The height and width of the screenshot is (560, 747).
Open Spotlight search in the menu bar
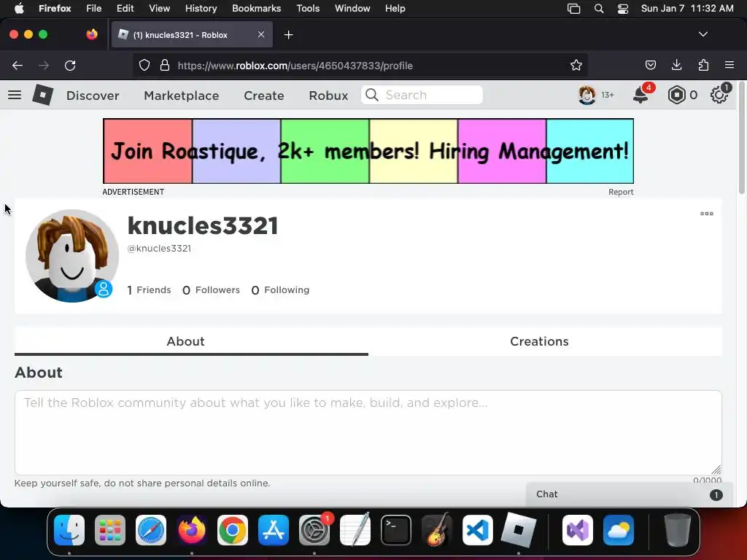point(599,9)
